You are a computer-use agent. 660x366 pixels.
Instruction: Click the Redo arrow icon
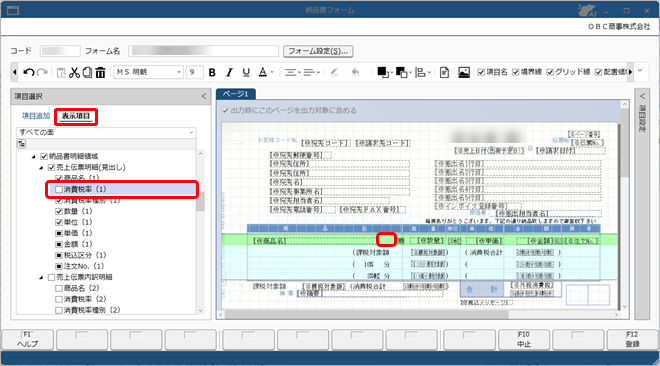(42, 72)
